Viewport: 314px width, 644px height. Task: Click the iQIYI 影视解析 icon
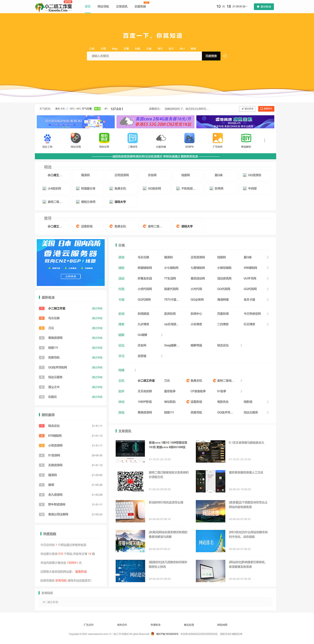tap(246, 138)
